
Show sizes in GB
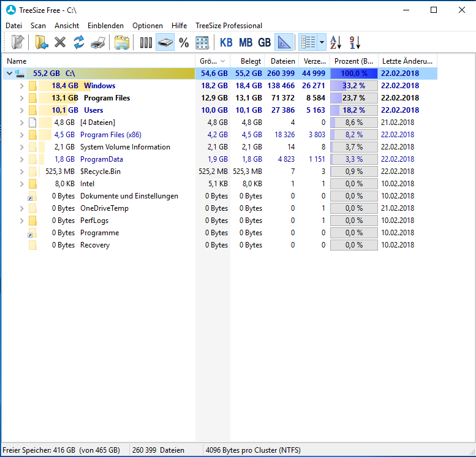(264, 42)
